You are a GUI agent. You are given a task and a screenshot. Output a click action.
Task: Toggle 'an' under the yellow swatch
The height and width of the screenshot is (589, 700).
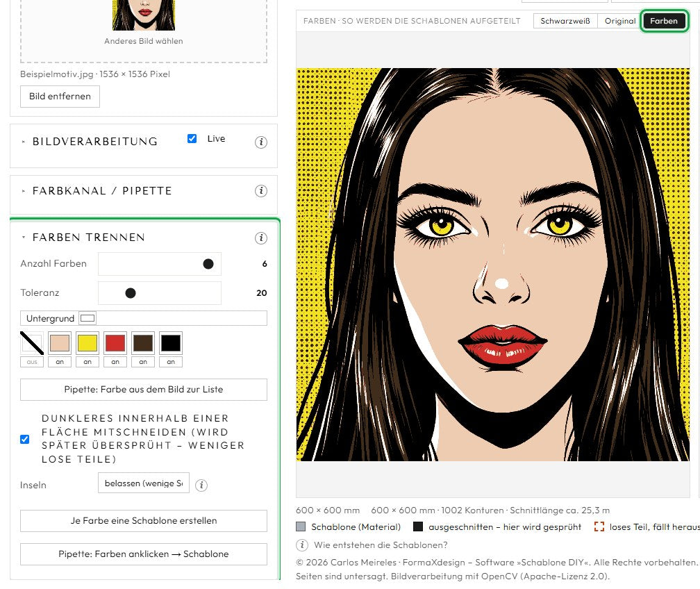[x=87, y=362]
